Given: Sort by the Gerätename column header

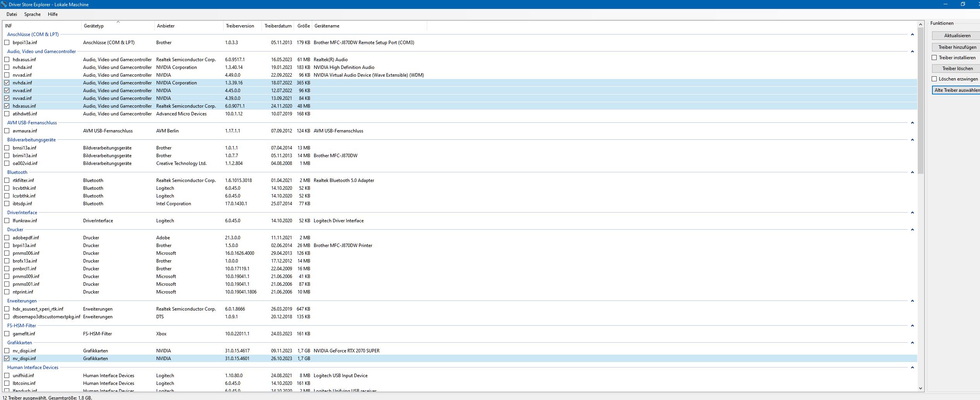Looking at the screenshot, I should pyautogui.click(x=369, y=26).
